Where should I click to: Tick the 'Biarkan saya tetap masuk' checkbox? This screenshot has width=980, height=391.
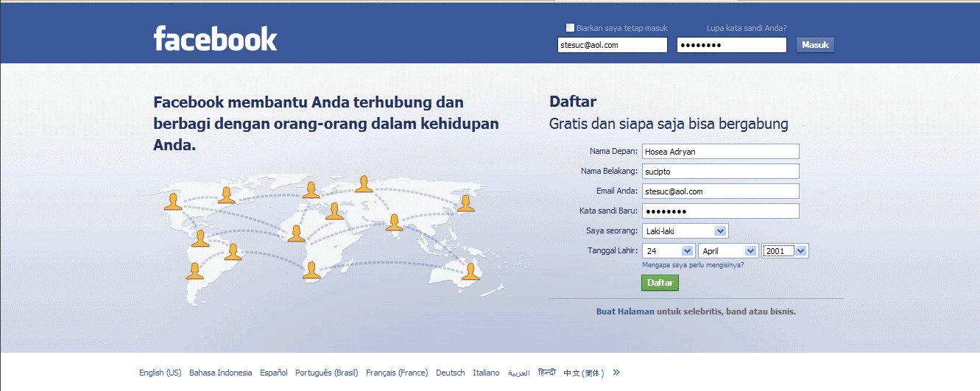(570, 28)
